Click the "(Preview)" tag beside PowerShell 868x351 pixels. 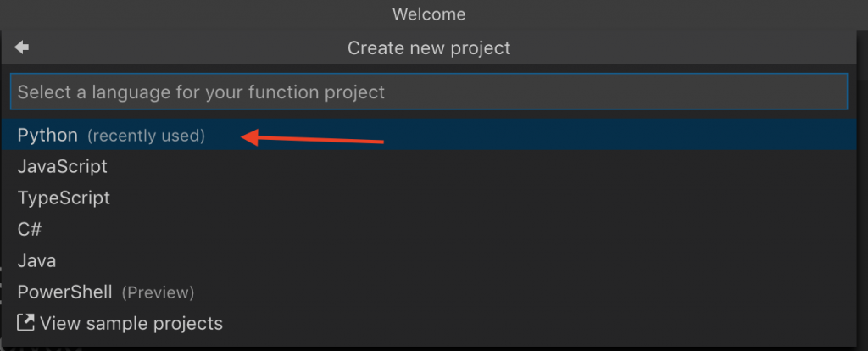pyautogui.click(x=158, y=292)
